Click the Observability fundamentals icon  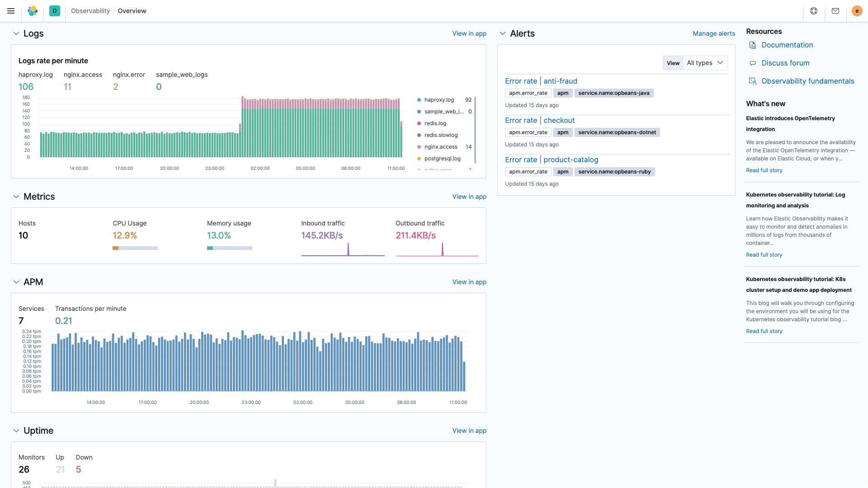[752, 81]
